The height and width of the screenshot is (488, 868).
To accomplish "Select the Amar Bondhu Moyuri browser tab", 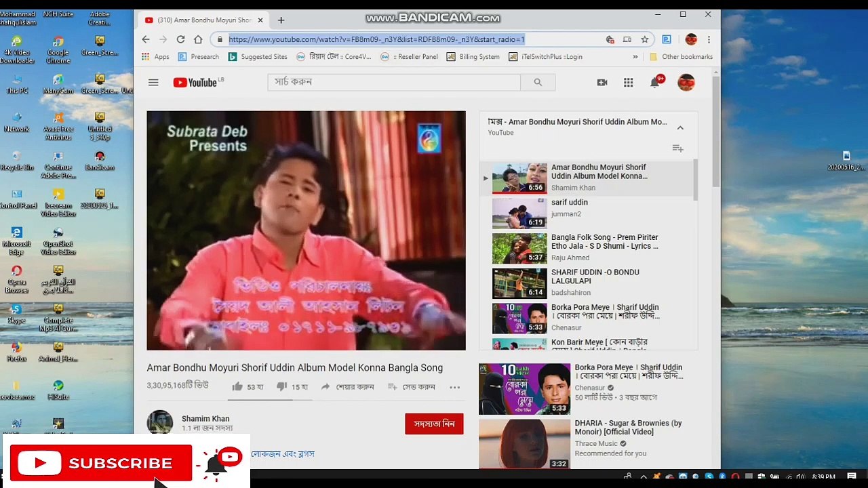I will 203,20.
